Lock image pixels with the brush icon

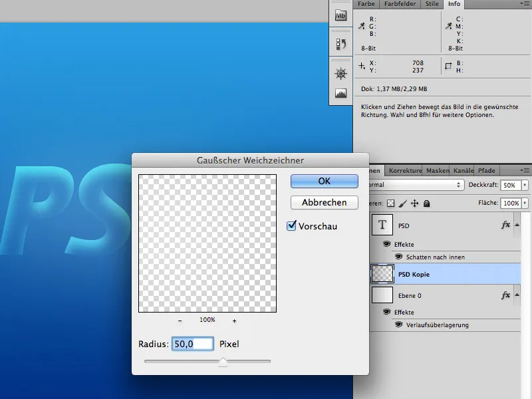[x=403, y=203]
